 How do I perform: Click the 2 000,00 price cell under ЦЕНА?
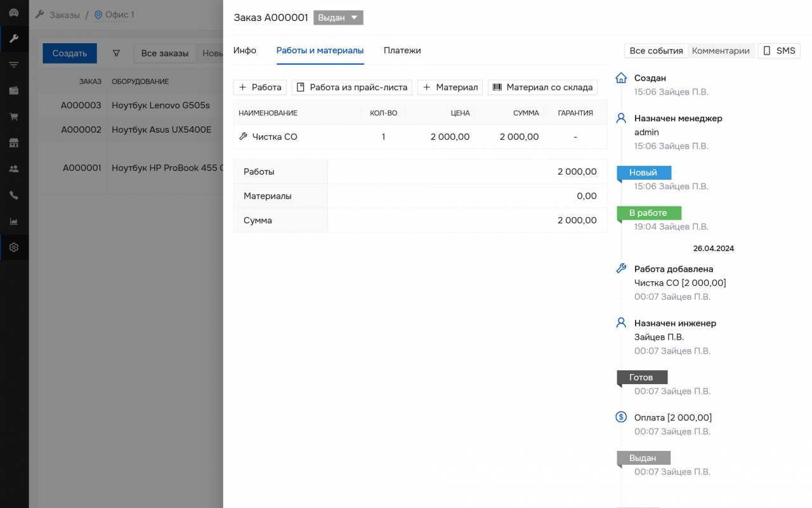pos(450,137)
